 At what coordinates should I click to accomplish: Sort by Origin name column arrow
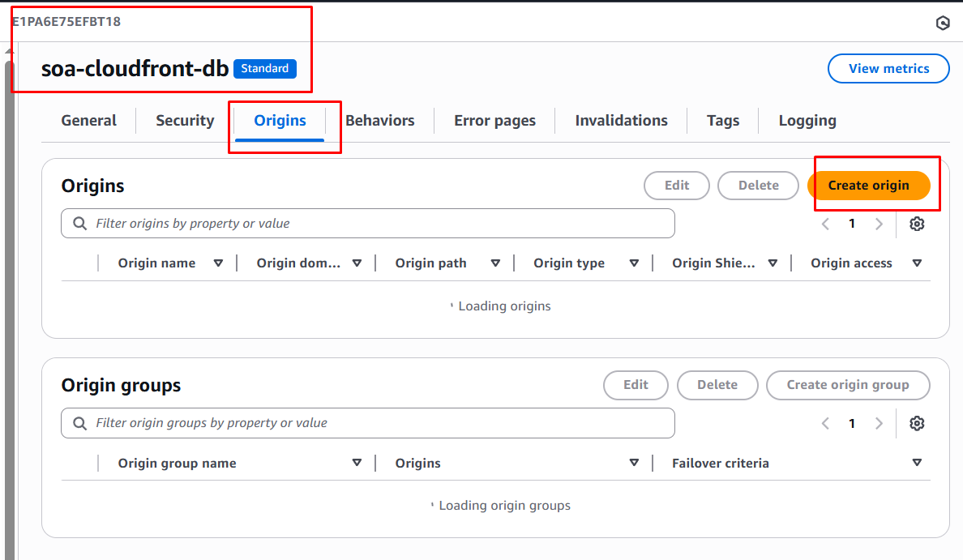coord(218,263)
